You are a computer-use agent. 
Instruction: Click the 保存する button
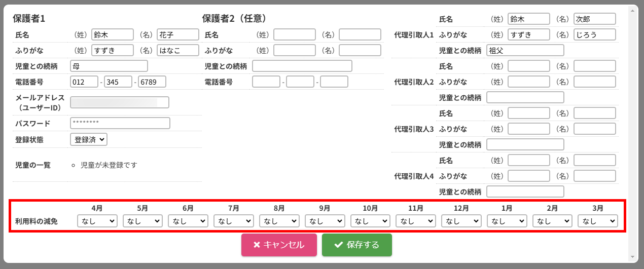(356, 245)
